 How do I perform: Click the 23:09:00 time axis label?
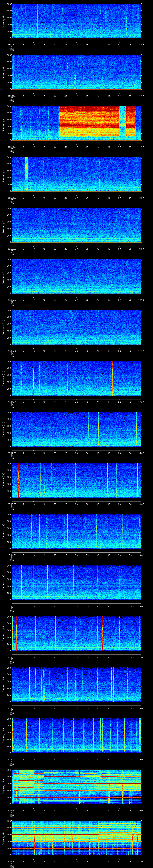(12, 300)
